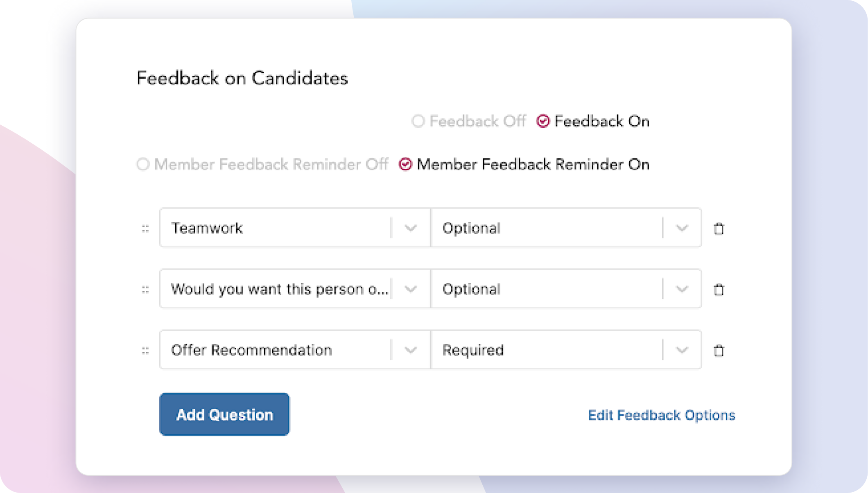Screen dimensions: 868x493
Task: Click the chevron on the Teamwork question selector
Action: coord(410,228)
